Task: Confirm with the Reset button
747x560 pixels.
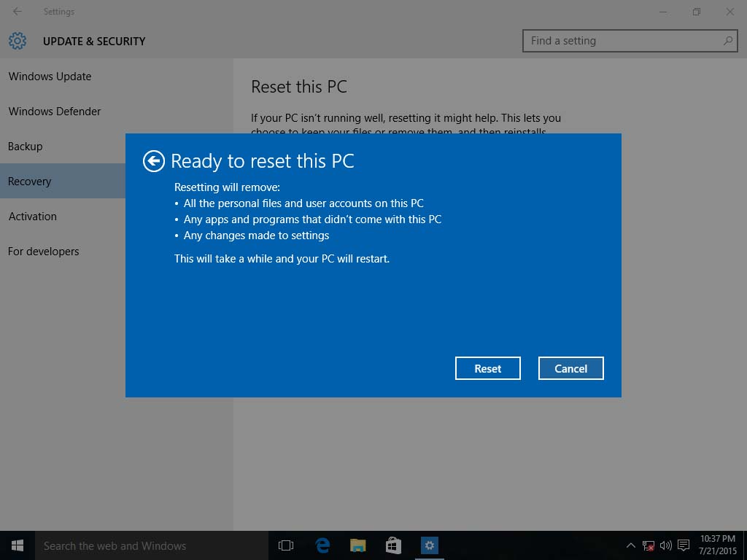Action: tap(487, 368)
